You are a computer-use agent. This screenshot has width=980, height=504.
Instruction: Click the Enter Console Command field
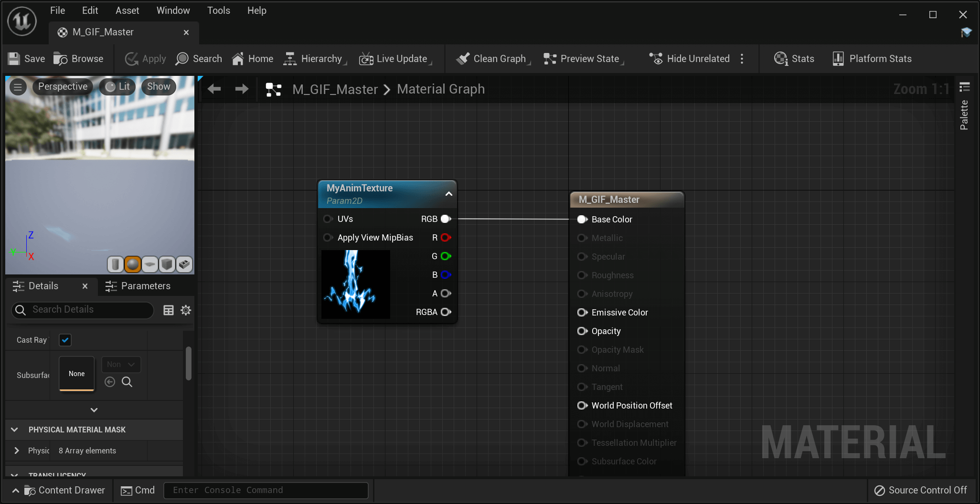pos(266,490)
